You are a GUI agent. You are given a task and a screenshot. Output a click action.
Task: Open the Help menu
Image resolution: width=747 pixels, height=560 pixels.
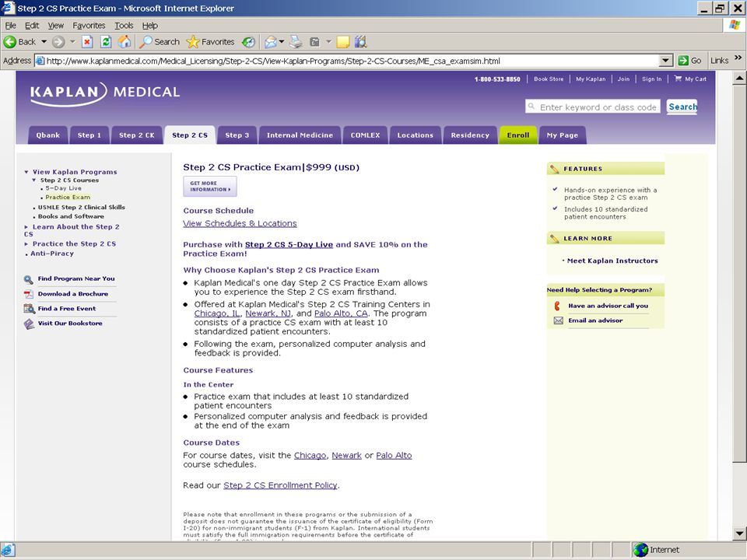click(149, 26)
